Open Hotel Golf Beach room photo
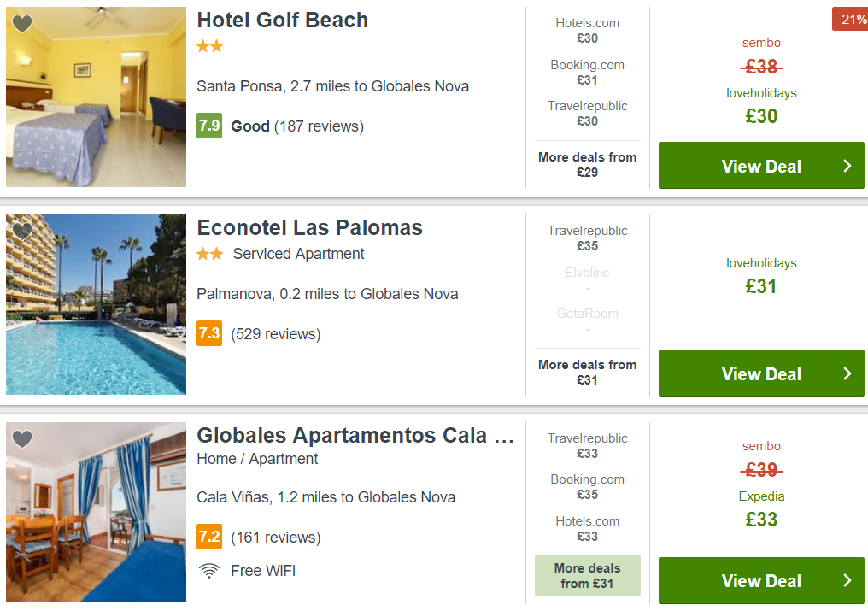This screenshot has height=611, width=868. point(96,97)
